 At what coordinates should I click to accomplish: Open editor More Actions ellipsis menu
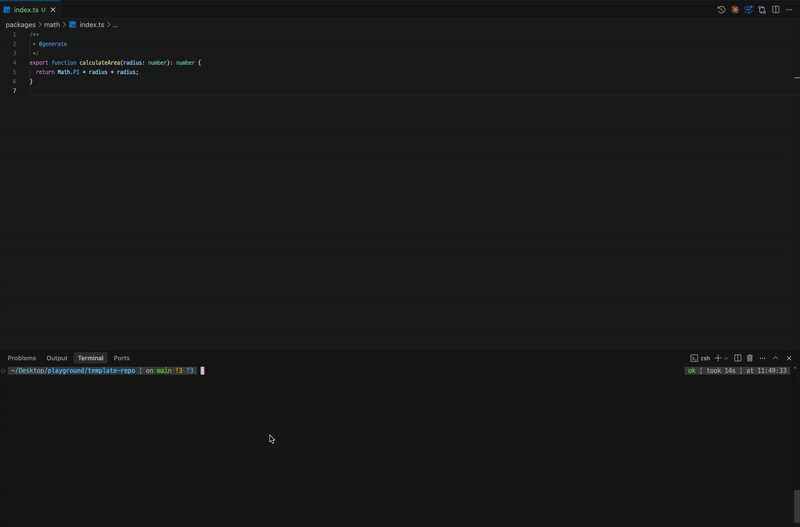tap(789, 10)
